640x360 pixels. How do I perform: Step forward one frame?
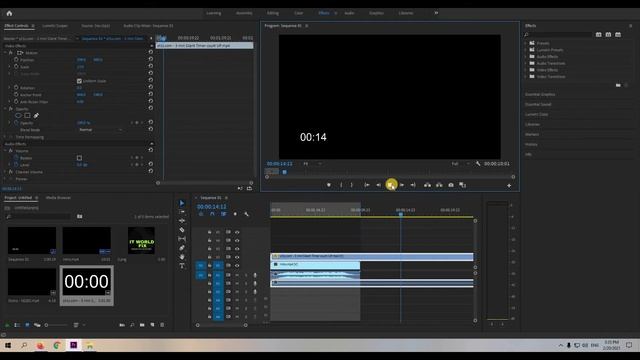(x=402, y=185)
